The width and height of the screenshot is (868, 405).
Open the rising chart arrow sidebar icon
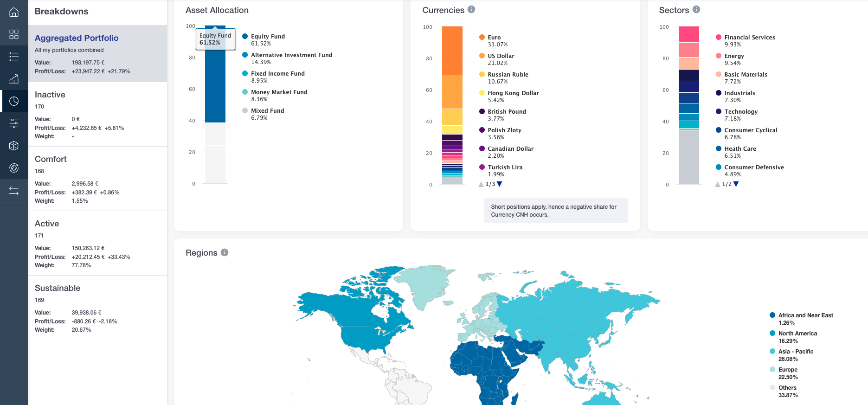pos(14,79)
